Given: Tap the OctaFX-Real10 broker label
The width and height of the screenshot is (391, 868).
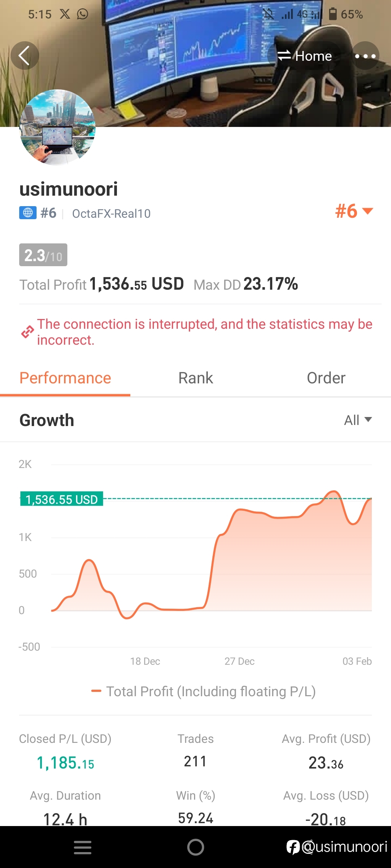Looking at the screenshot, I should click(112, 213).
